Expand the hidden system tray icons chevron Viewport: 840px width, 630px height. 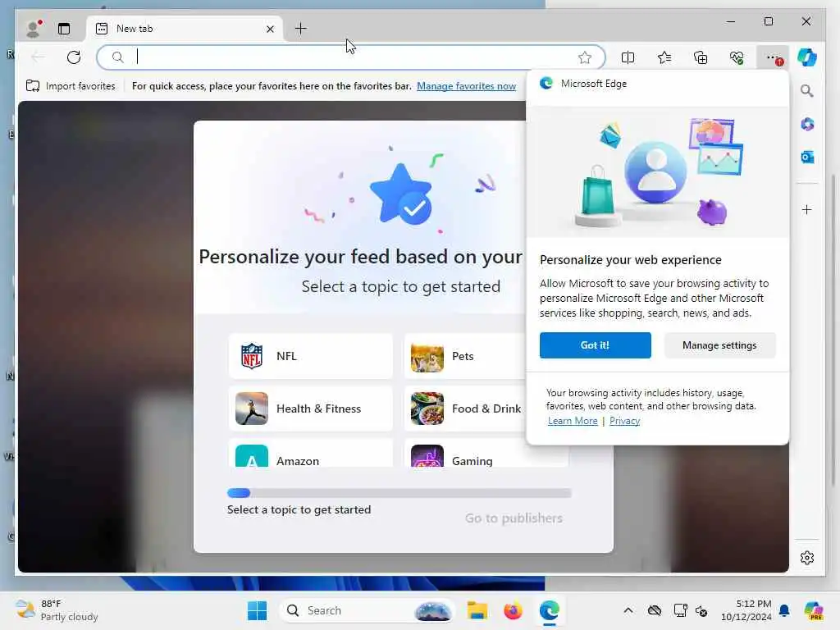tap(628, 610)
